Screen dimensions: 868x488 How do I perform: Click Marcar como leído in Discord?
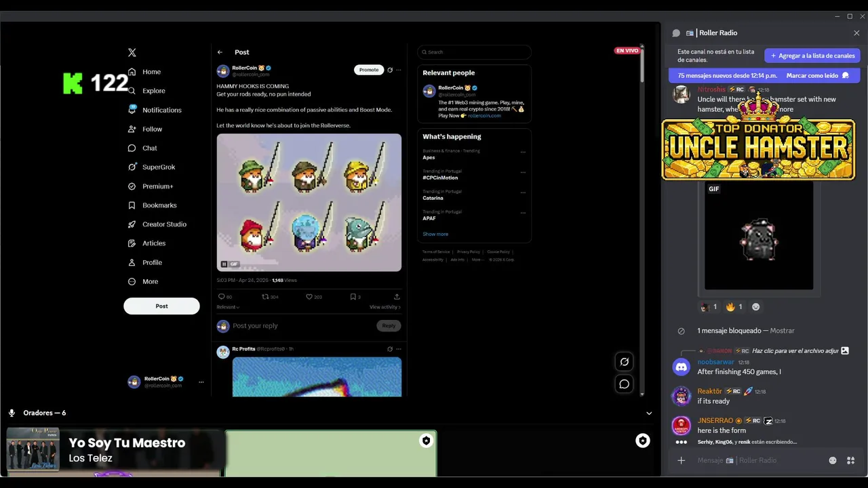click(x=812, y=76)
